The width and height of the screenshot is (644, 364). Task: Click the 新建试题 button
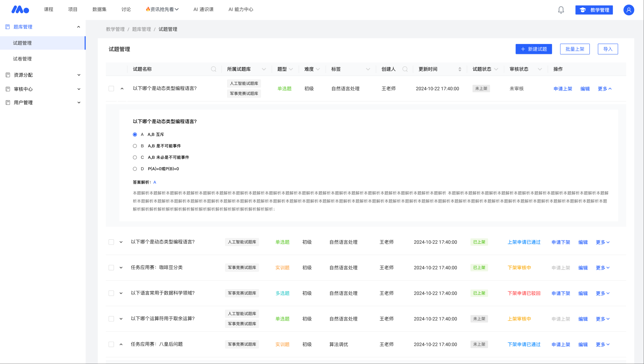coord(534,49)
